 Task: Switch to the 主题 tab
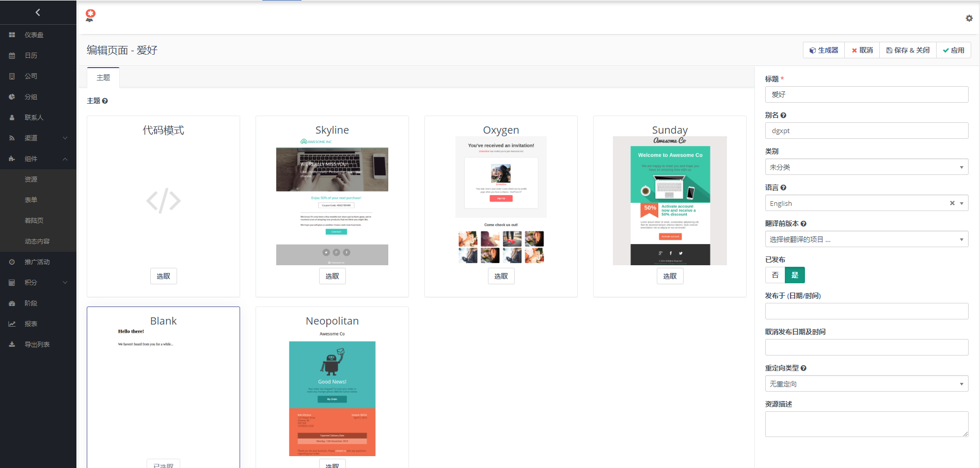click(x=103, y=77)
